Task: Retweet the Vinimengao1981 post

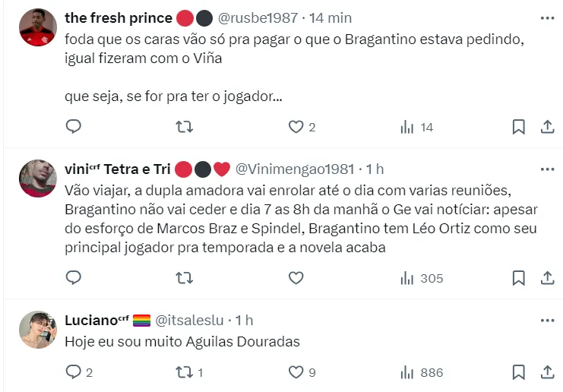Action: point(184,278)
